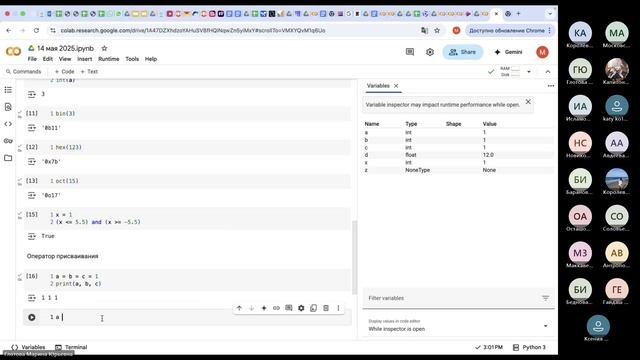This screenshot has height=360, width=640.
Task: Mirror cell in tab icon
Action: coord(313,308)
